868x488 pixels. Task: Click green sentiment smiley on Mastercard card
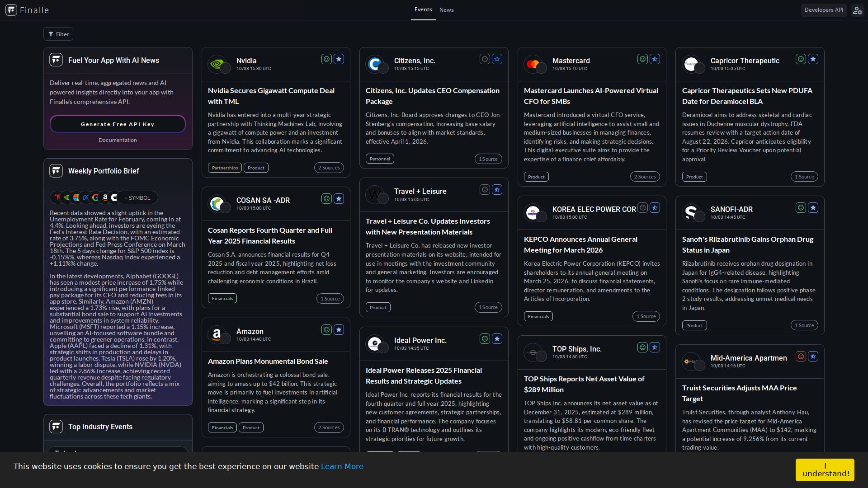642,59
